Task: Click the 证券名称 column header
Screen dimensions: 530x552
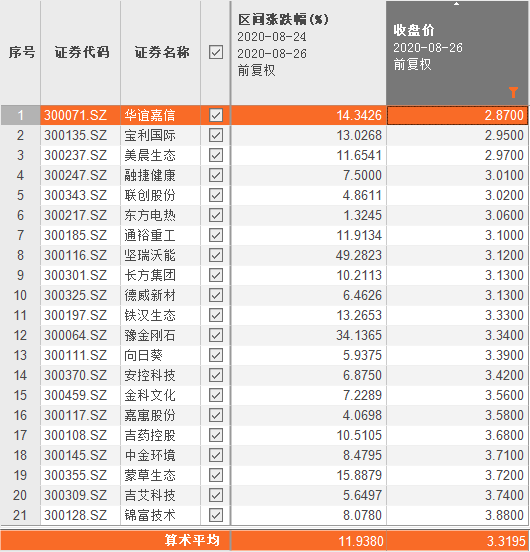Action: point(161,53)
